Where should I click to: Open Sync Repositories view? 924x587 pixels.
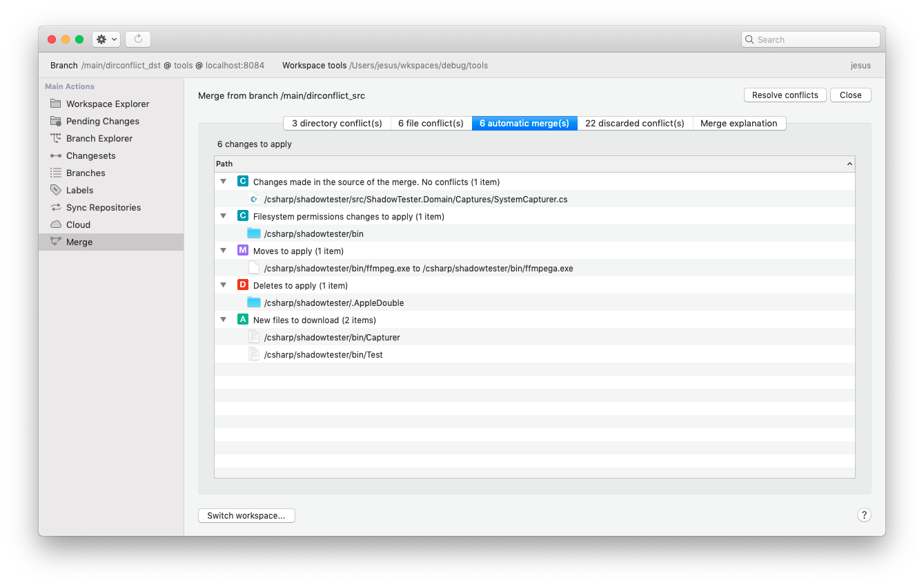click(104, 207)
